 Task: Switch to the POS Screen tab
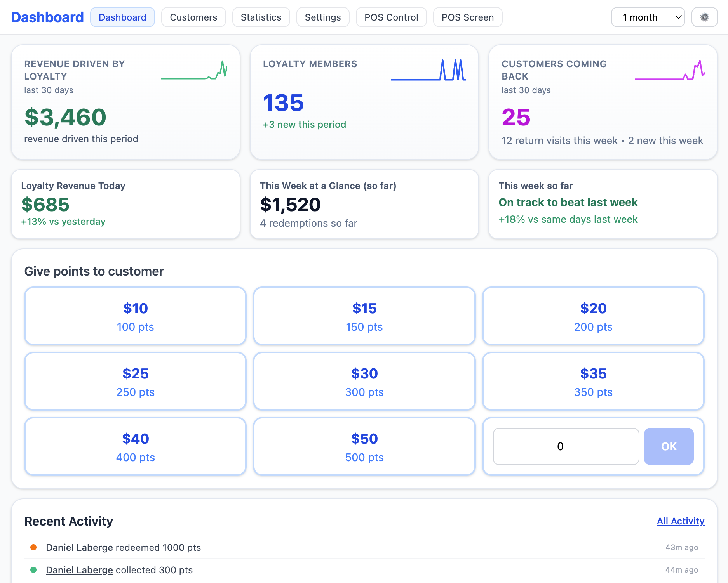(x=467, y=17)
